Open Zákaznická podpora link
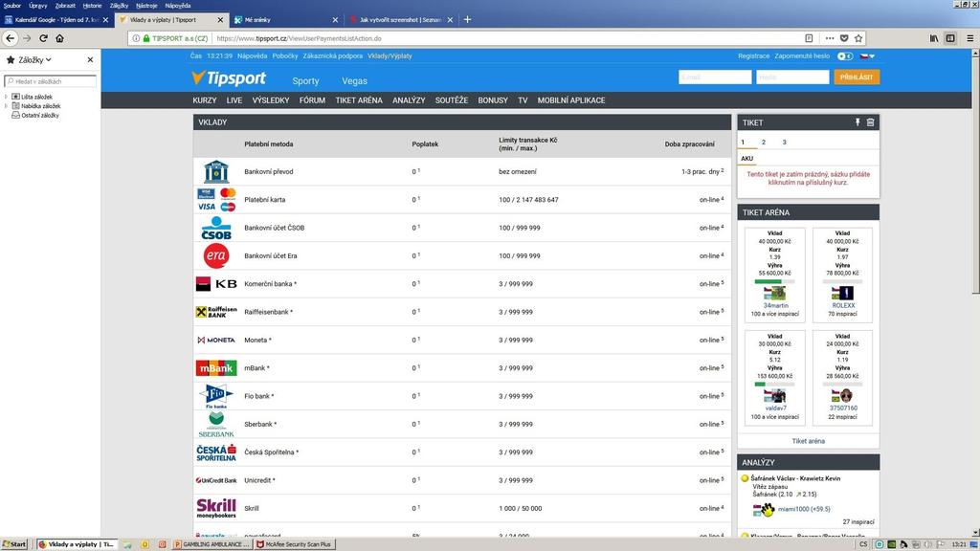Image resolution: width=980 pixels, height=551 pixels. point(332,56)
